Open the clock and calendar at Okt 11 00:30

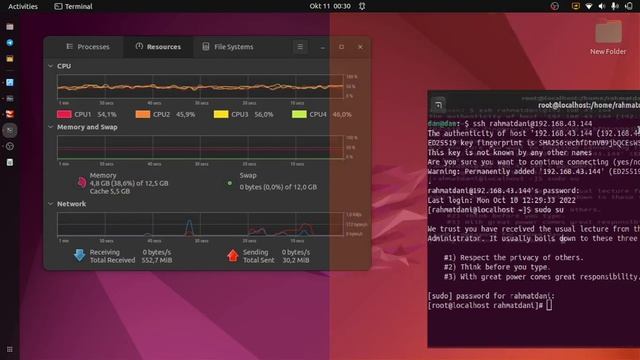(x=330, y=6)
